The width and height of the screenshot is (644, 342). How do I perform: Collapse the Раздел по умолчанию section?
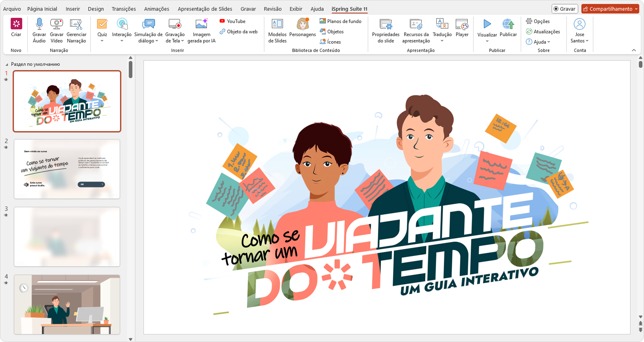[7, 65]
